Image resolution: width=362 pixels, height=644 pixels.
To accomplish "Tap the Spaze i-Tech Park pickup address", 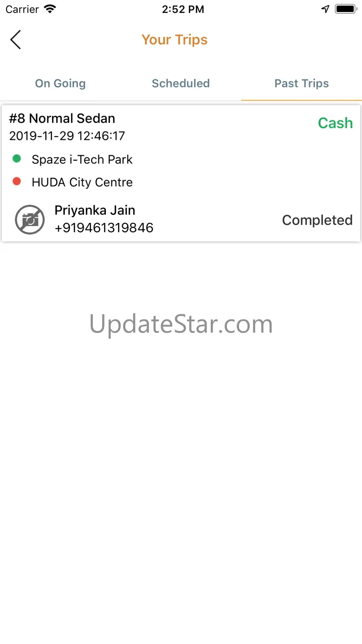I will tap(82, 160).
